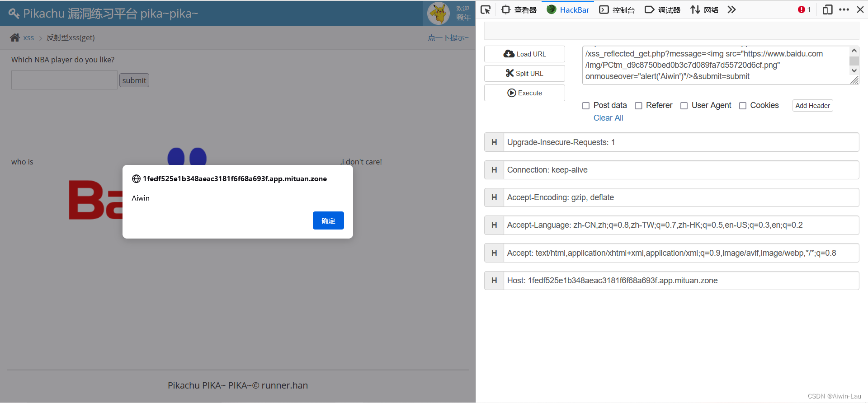This screenshot has height=403, width=868.
Task: Click the NBA player text input
Action: pyautogui.click(x=64, y=80)
